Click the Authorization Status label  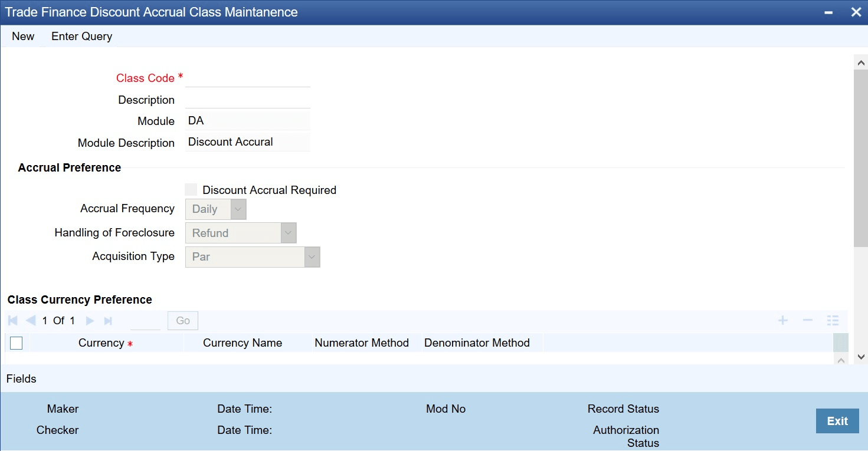tap(626, 436)
